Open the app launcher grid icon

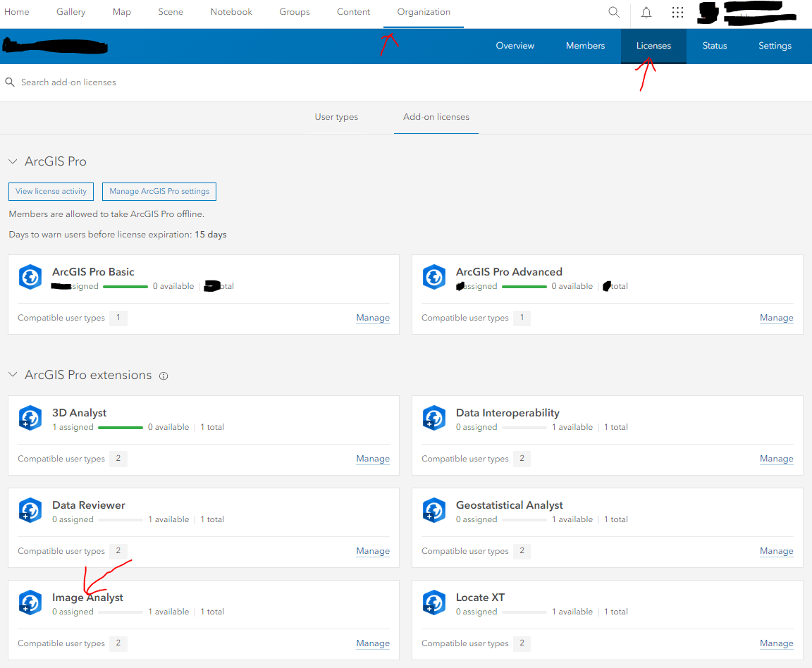pos(677,12)
